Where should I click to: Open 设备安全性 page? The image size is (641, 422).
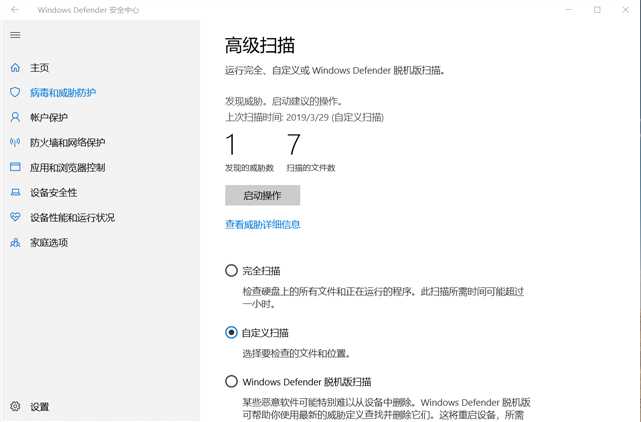pos(54,193)
